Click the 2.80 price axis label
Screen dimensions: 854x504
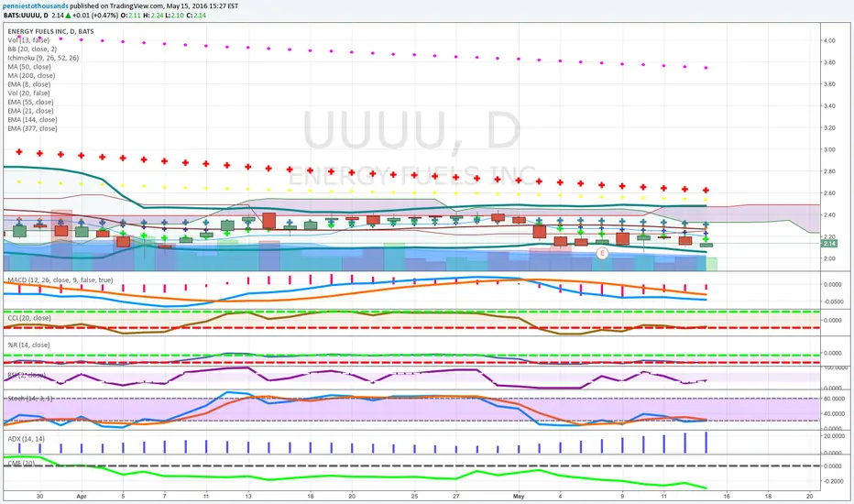[829, 171]
